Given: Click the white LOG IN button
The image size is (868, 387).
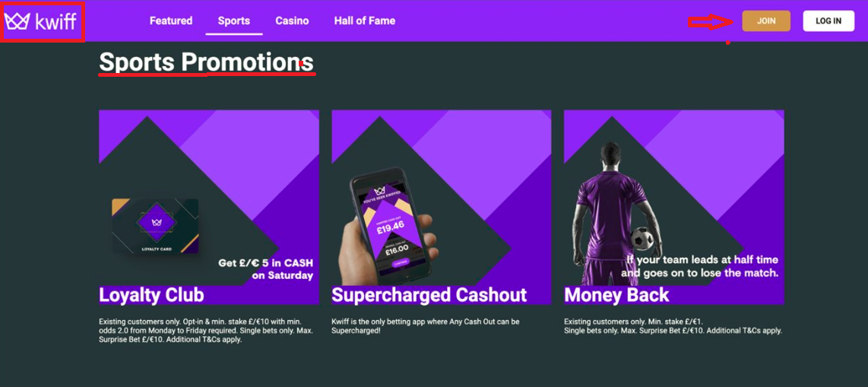Looking at the screenshot, I should tap(828, 21).
